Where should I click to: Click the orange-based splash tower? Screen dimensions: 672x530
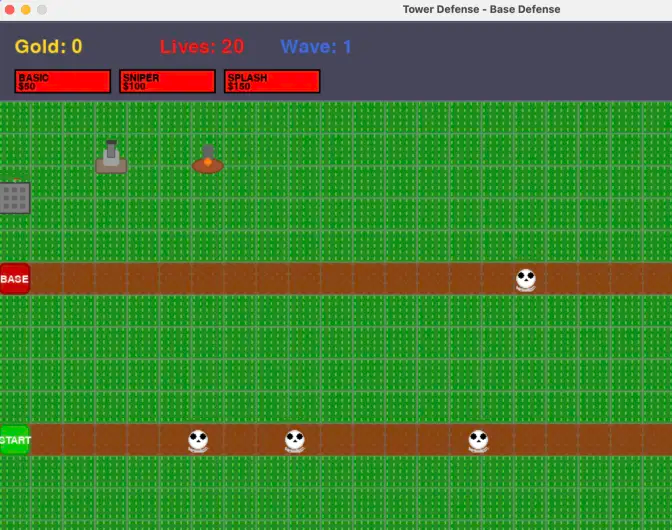(207, 160)
